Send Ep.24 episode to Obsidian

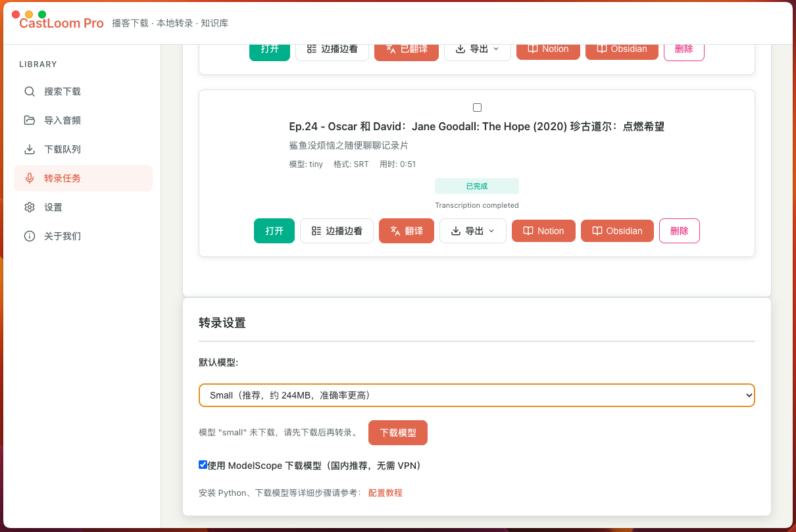[x=617, y=231]
